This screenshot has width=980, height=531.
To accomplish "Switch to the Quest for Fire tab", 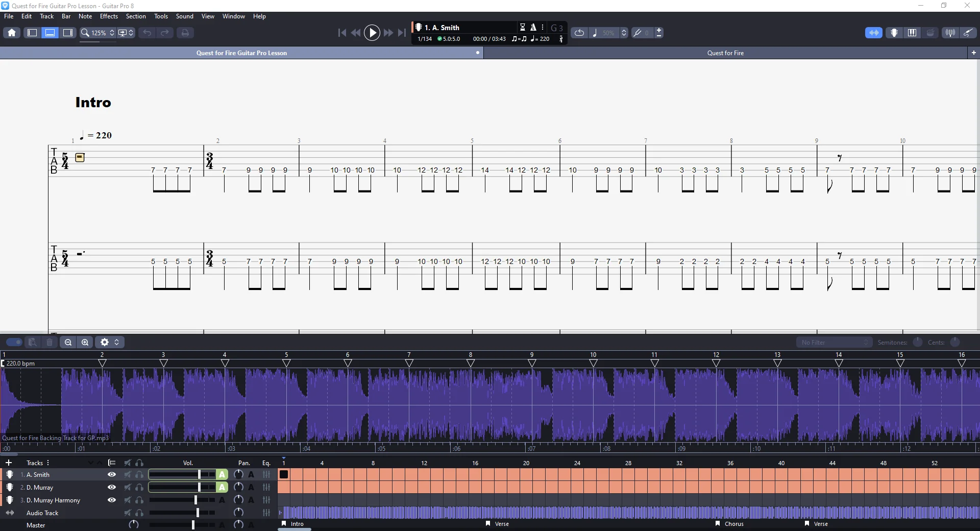I will tap(725, 53).
